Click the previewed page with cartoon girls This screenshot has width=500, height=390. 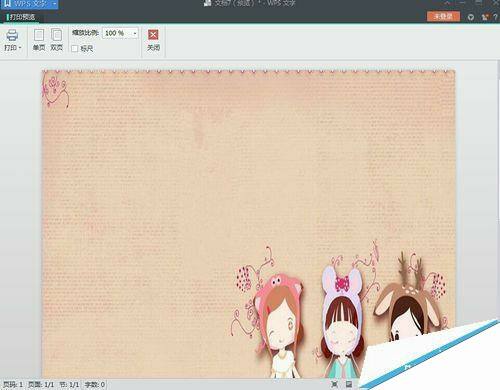coord(248,223)
